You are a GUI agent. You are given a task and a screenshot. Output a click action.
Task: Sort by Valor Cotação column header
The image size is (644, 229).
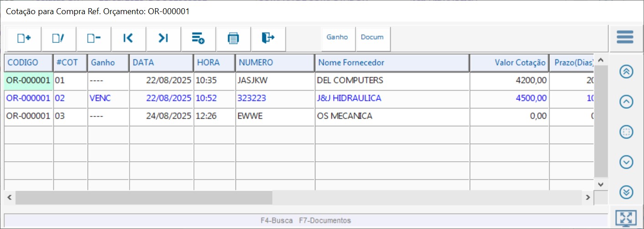(509, 63)
